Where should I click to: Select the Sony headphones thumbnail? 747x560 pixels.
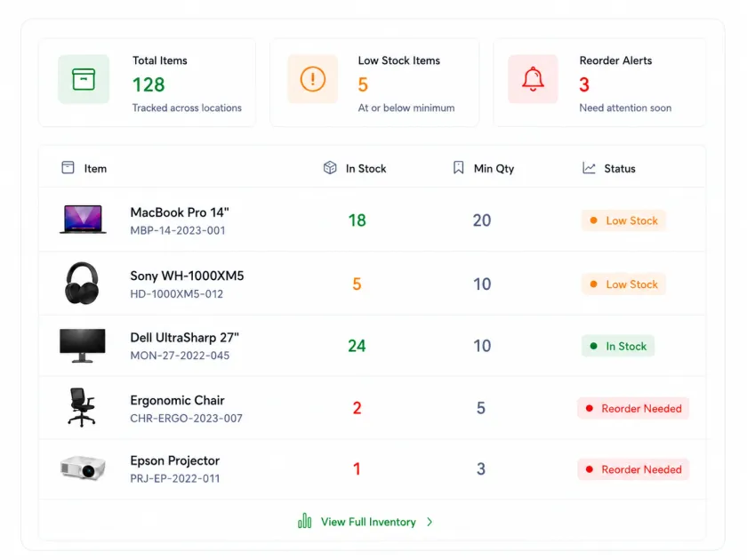82,283
